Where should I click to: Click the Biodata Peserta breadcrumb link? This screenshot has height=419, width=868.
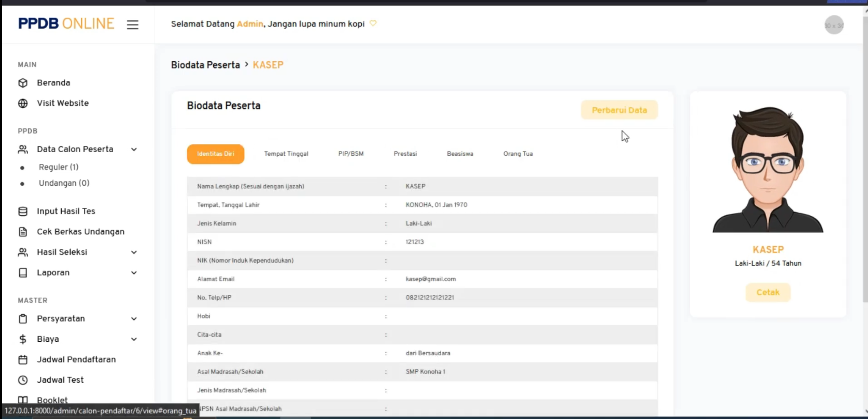click(206, 65)
